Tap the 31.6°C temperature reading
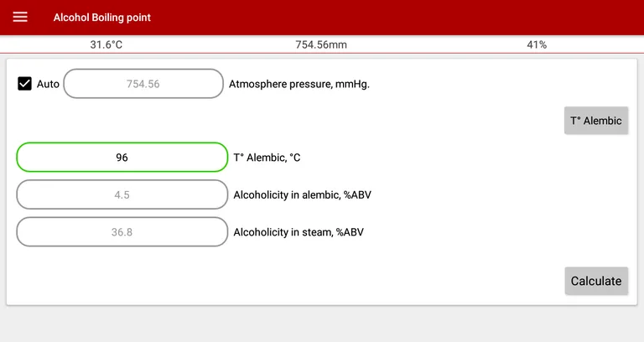Screen dimensions: 644x342 coord(106,44)
